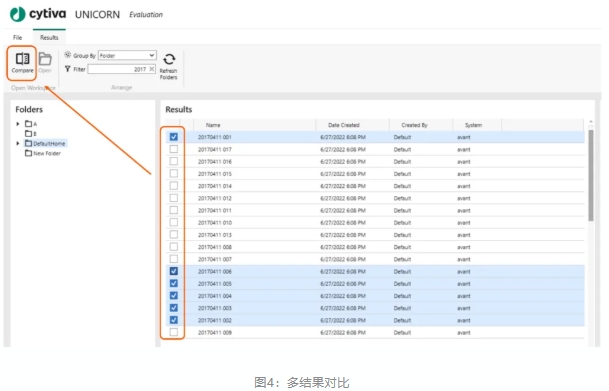
Task: Switch to the Results tab
Action: point(49,37)
